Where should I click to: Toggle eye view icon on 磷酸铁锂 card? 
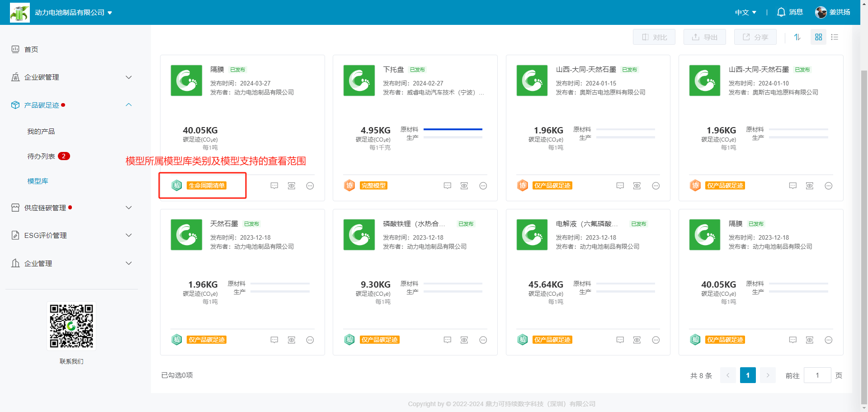[464, 340]
